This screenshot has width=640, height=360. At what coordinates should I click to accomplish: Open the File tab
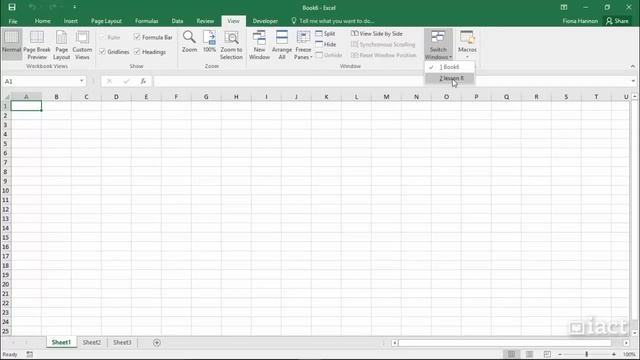click(x=13, y=21)
